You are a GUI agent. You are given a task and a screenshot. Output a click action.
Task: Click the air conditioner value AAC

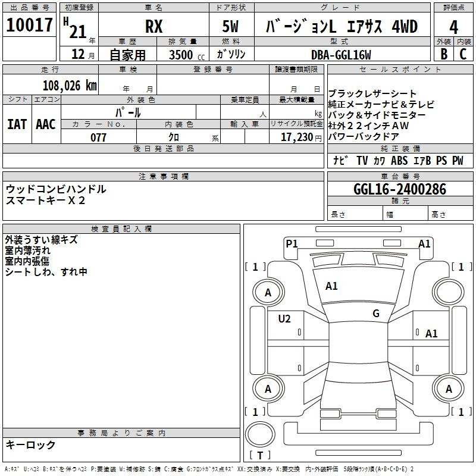pos(46,124)
